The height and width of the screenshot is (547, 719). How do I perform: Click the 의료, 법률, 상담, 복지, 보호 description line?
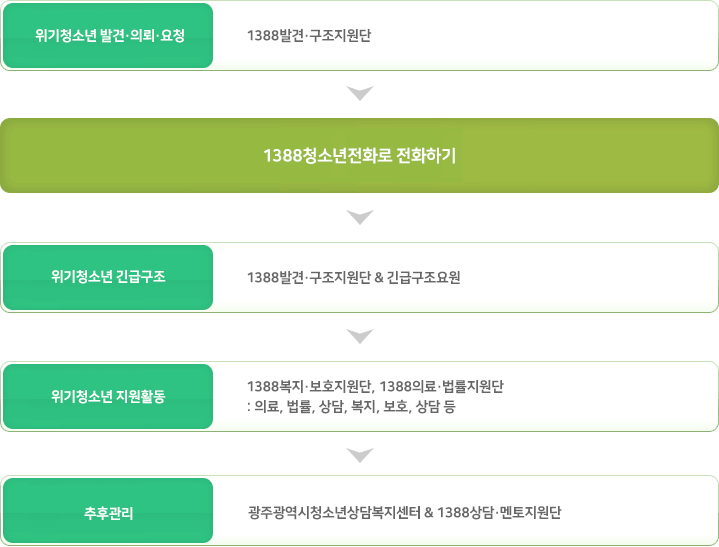(x=351, y=407)
